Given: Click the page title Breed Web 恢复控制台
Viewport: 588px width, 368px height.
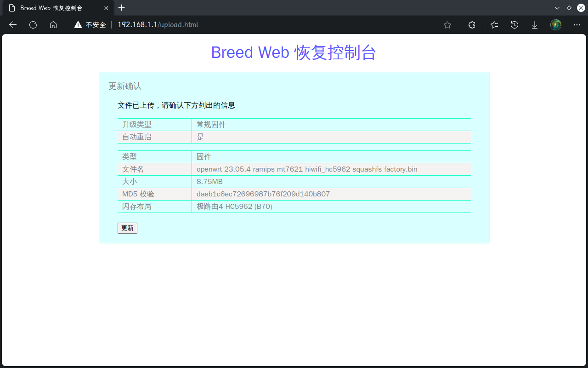Looking at the screenshot, I should 293,52.
